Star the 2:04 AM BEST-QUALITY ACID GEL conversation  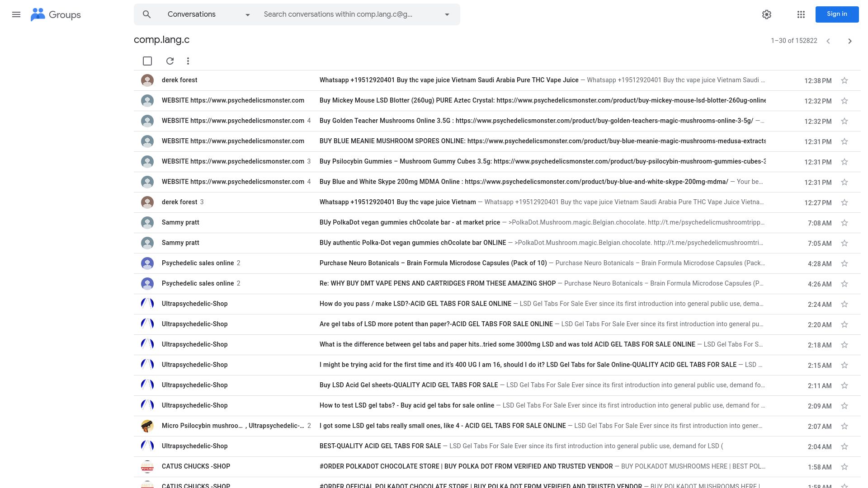(844, 447)
